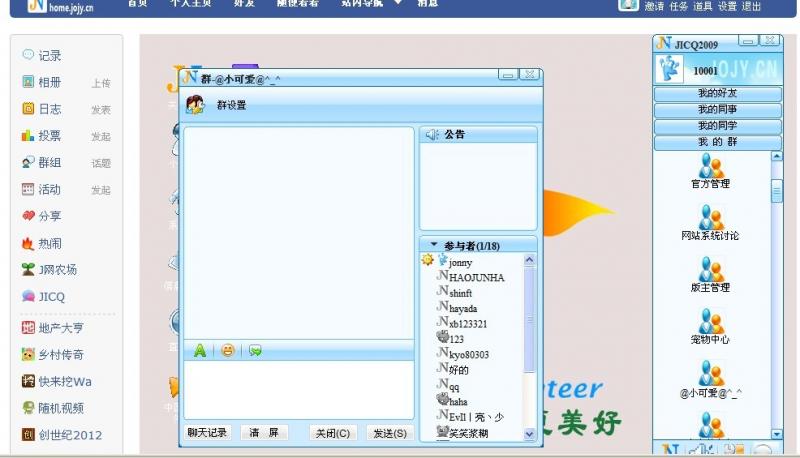Open 群设置 in the chat window
Image resolution: width=800 pixels, height=458 pixels.
231,105
